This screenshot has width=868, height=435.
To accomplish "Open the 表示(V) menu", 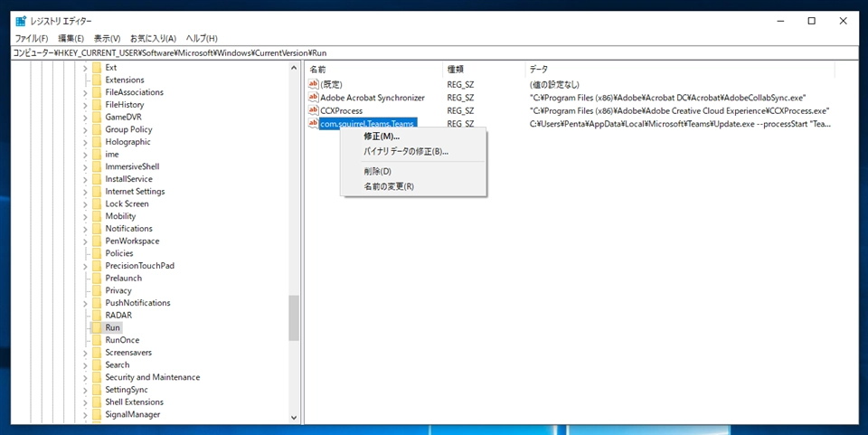I will (107, 38).
